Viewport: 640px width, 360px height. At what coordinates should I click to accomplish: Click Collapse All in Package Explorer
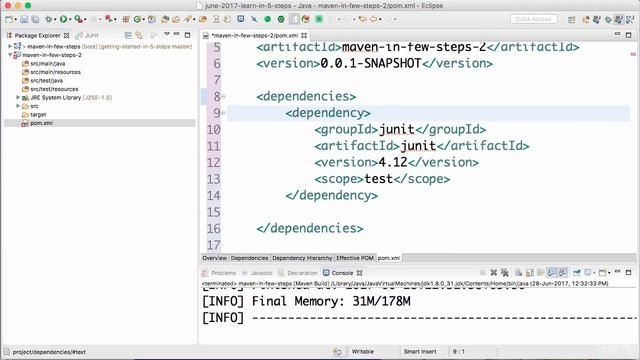click(128, 35)
